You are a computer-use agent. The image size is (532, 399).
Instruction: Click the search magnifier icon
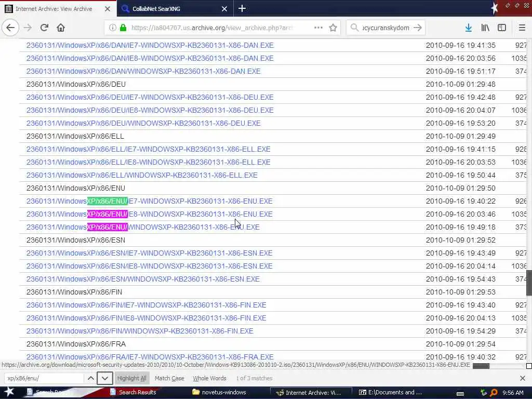tap(354, 28)
